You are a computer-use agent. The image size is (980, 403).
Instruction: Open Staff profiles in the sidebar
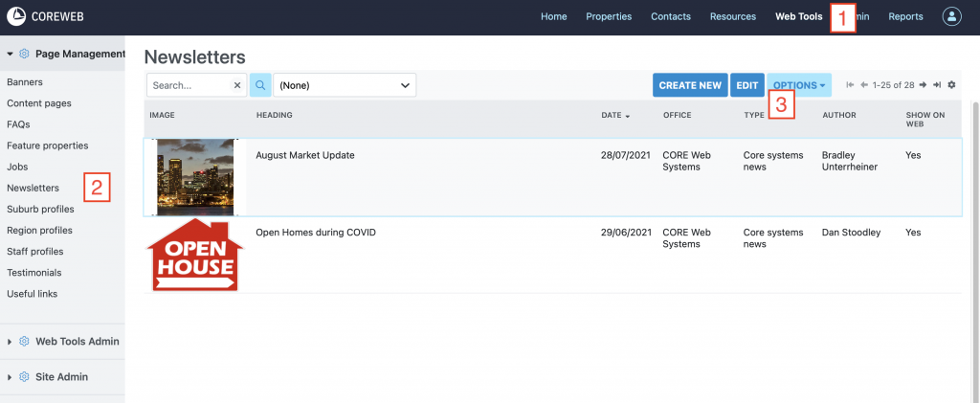pos(35,252)
